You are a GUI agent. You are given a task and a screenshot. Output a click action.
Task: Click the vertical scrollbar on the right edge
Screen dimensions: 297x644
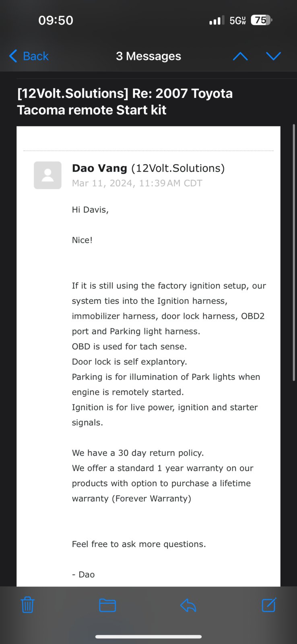[294, 252]
